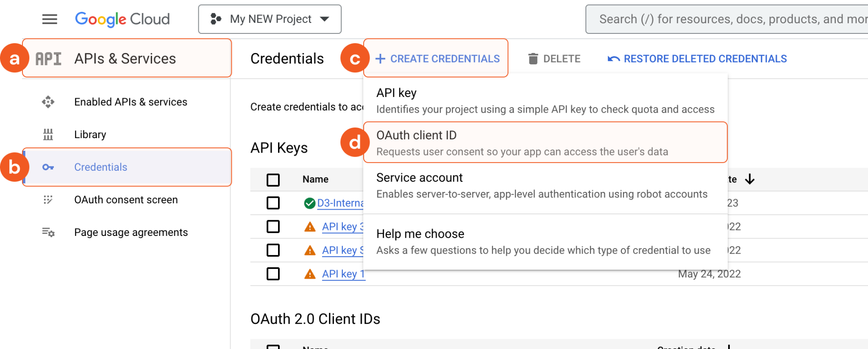The width and height of the screenshot is (868, 349).
Task: Click the Credentials key icon
Action: pos(48,167)
